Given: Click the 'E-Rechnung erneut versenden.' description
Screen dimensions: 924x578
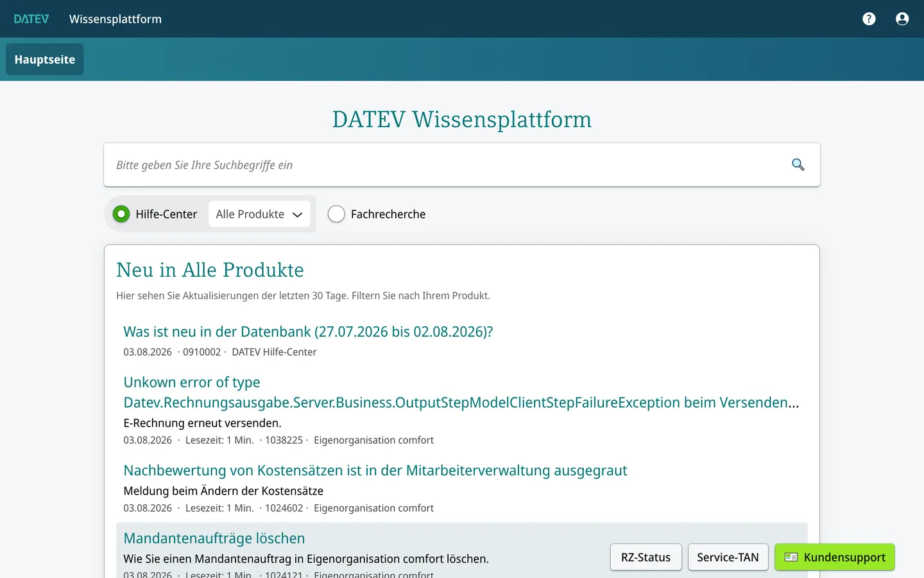Looking at the screenshot, I should [202, 423].
